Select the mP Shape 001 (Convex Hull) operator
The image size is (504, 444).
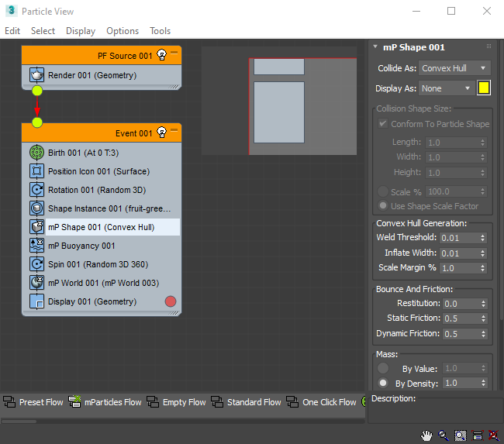(x=113, y=227)
